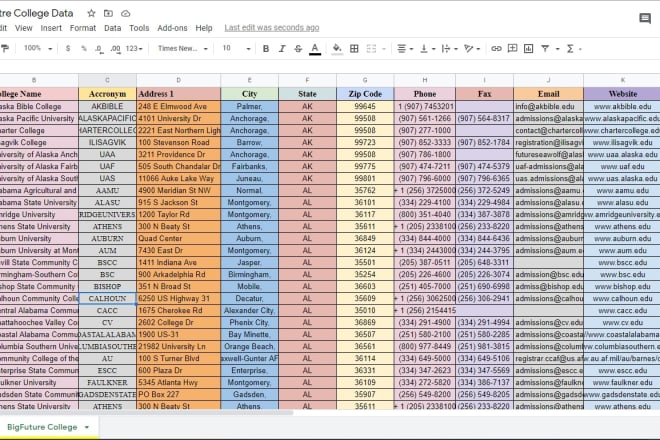Open the Times New font dropdown
This screenshot has height=440, width=660.
click(183, 48)
